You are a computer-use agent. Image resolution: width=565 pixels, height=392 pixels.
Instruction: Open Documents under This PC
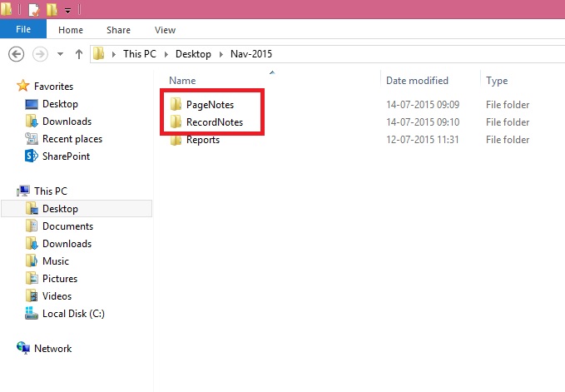point(67,226)
